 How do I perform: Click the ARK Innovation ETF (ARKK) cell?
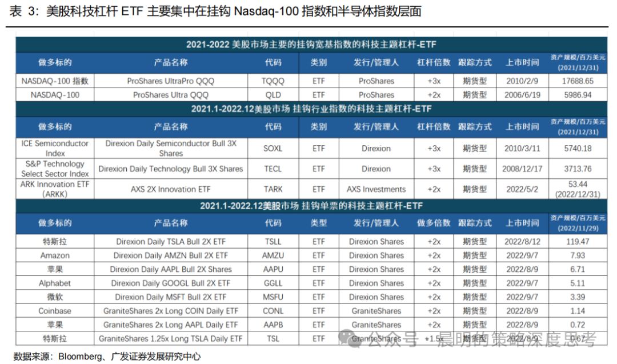click(55, 189)
